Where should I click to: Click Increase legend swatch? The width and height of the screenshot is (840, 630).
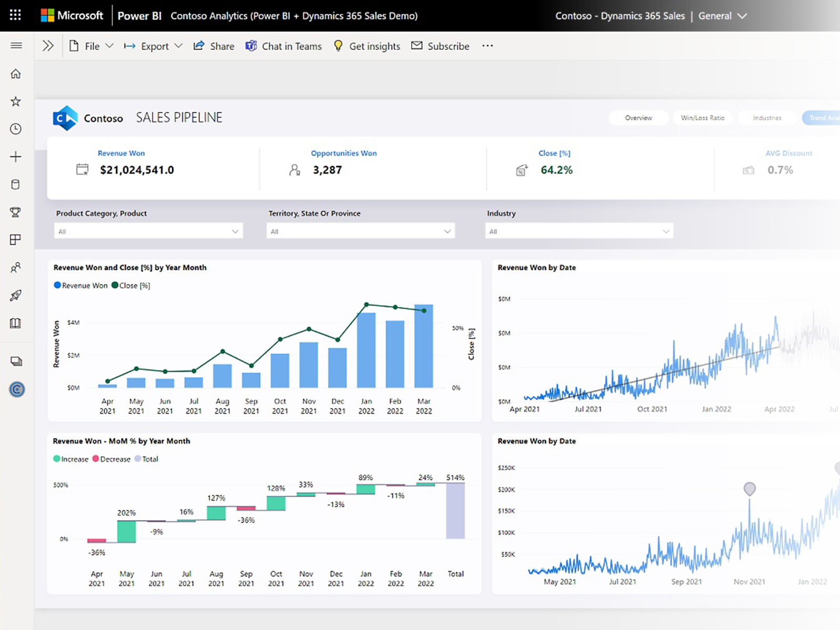pyautogui.click(x=57, y=458)
